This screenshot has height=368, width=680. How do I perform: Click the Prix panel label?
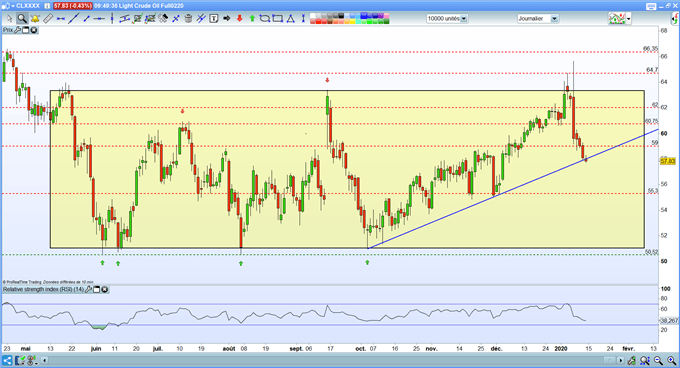point(8,30)
